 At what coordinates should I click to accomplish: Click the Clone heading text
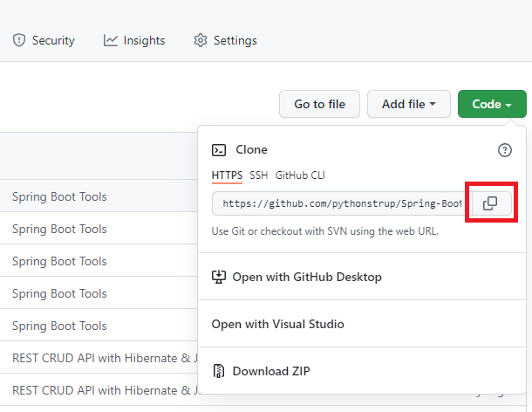(251, 150)
